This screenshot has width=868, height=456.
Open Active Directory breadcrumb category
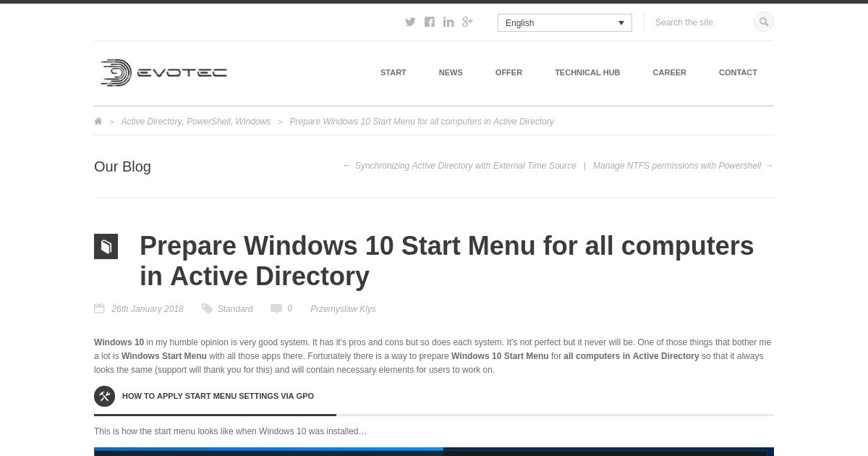151,122
